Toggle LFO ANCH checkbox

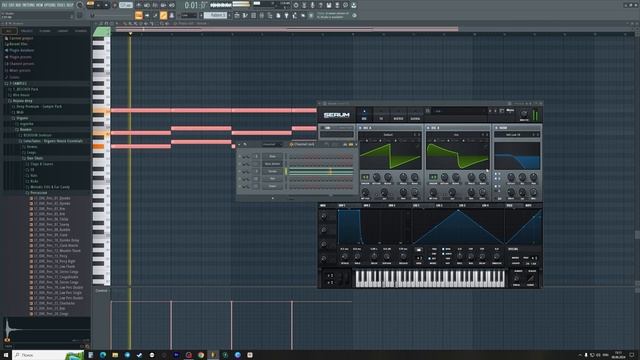point(443,254)
